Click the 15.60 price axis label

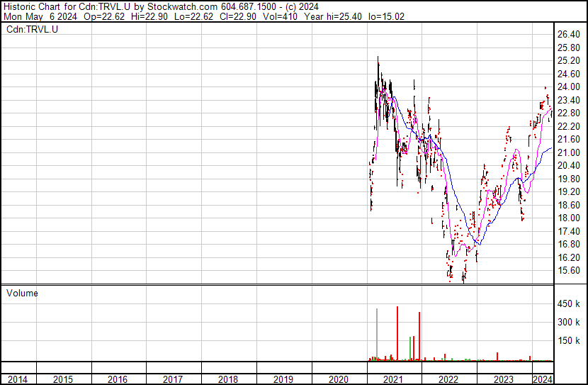(x=568, y=271)
